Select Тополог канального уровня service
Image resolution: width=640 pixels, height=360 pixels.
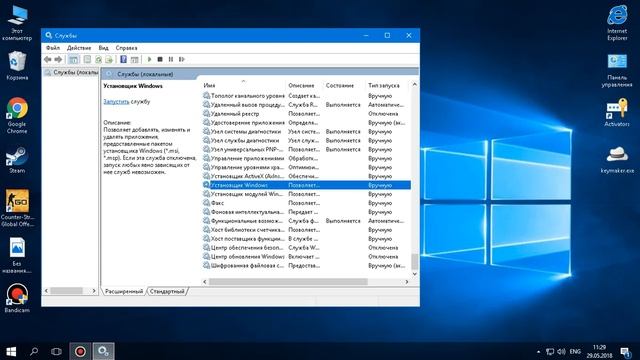point(306,96)
